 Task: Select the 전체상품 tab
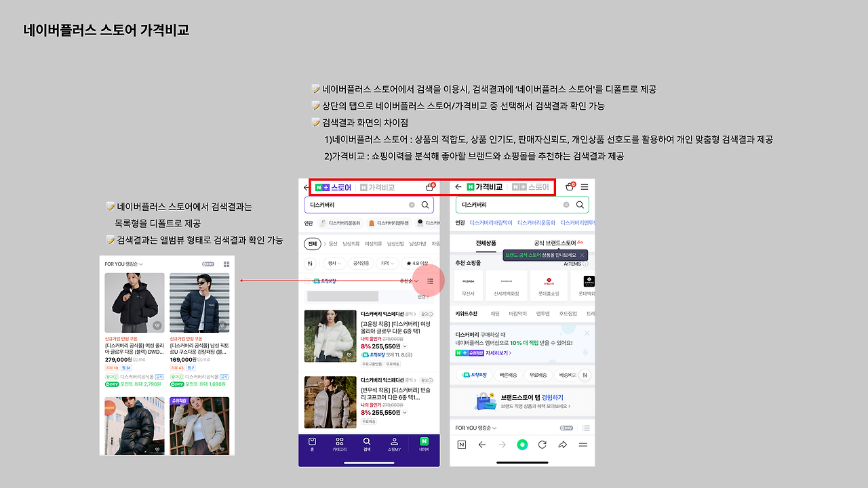(486, 243)
